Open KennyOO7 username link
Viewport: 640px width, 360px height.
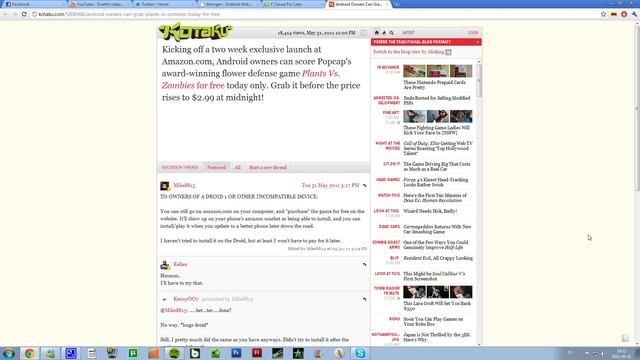coord(186,299)
